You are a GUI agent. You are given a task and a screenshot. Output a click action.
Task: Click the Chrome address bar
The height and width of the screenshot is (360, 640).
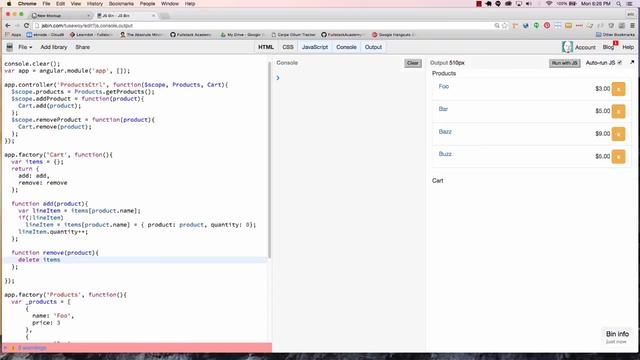(265, 25)
